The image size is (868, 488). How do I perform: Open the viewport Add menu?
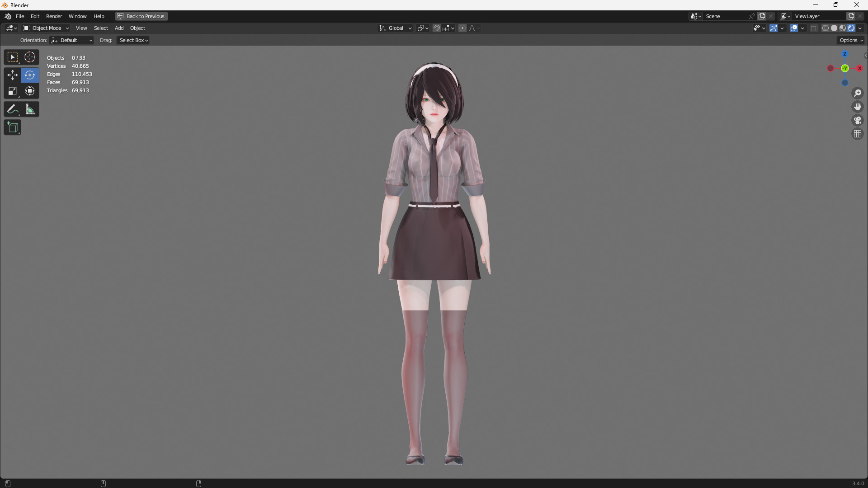point(119,28)
